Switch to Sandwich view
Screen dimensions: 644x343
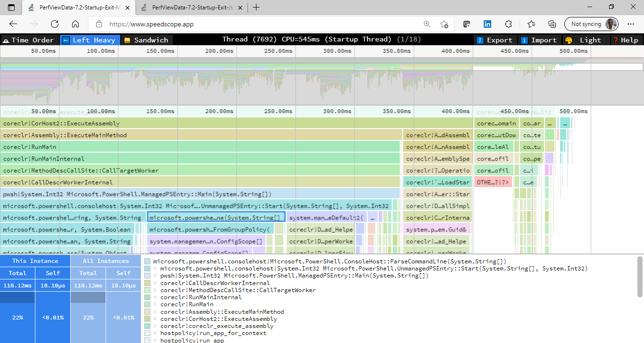(x=147, y=40)
